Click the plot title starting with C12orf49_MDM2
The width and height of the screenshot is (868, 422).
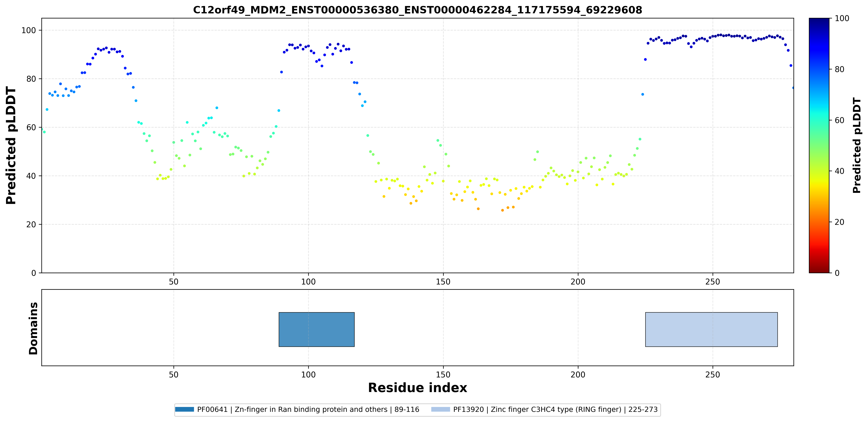[x=418, y=10]
